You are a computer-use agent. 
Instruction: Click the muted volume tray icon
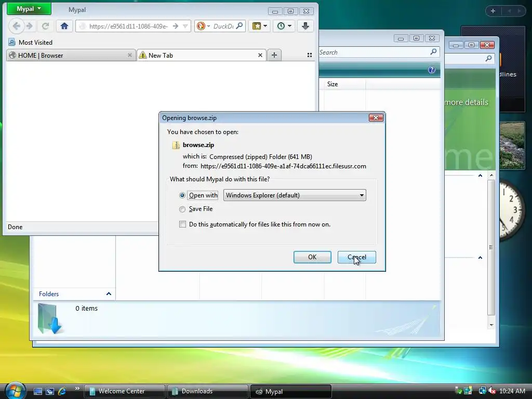(x=492, y=391)
